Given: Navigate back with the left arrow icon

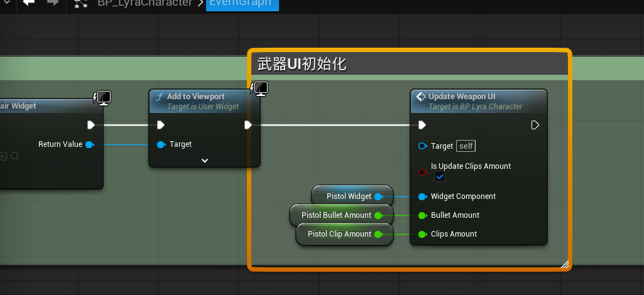Looking at the screenshot, I should [28, 3].
